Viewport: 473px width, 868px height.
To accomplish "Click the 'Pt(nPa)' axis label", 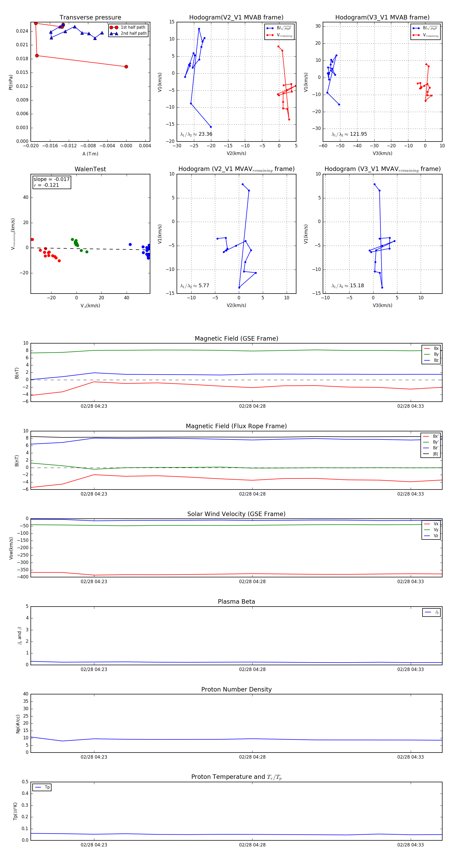I will click(11, 82).
